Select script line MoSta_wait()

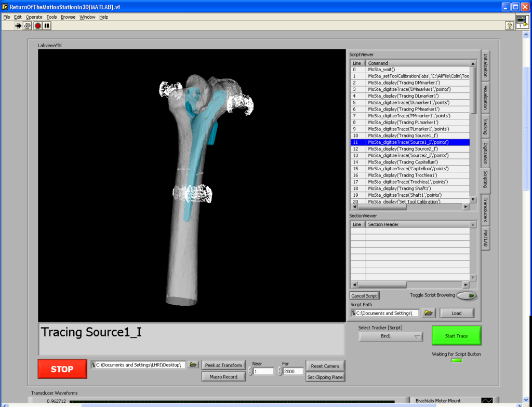point(410,70)
